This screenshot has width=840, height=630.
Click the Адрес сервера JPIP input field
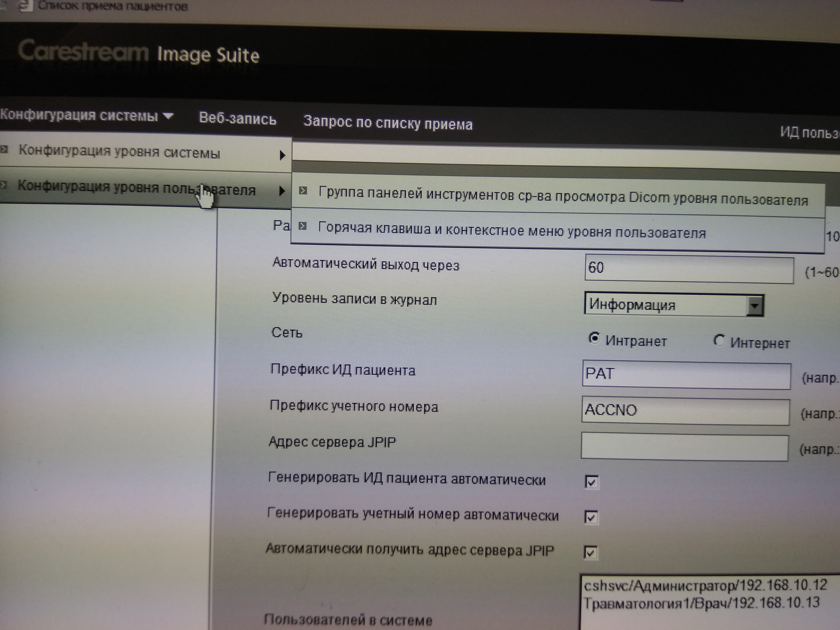(684, 448)
